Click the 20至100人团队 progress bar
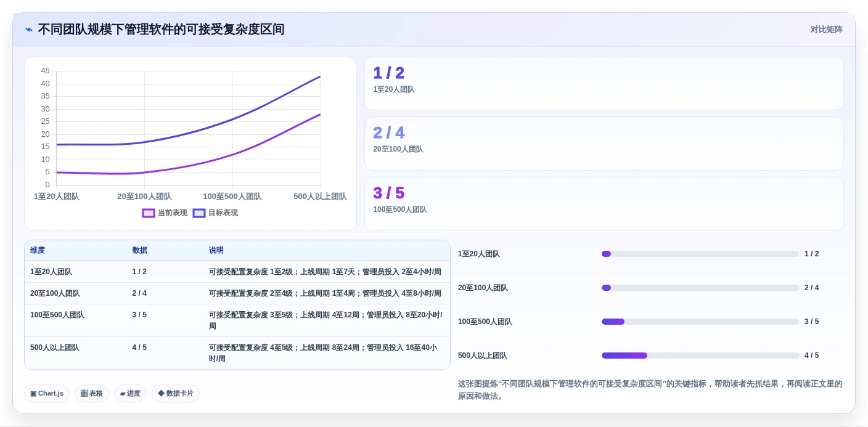Viewport: 868px width, 427px height. click(700, 288)
